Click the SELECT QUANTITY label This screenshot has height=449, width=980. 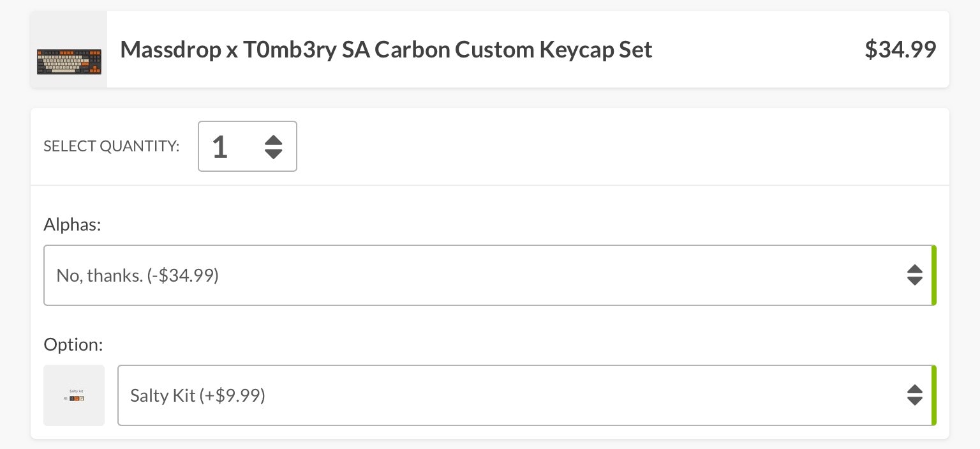[111, 146]
